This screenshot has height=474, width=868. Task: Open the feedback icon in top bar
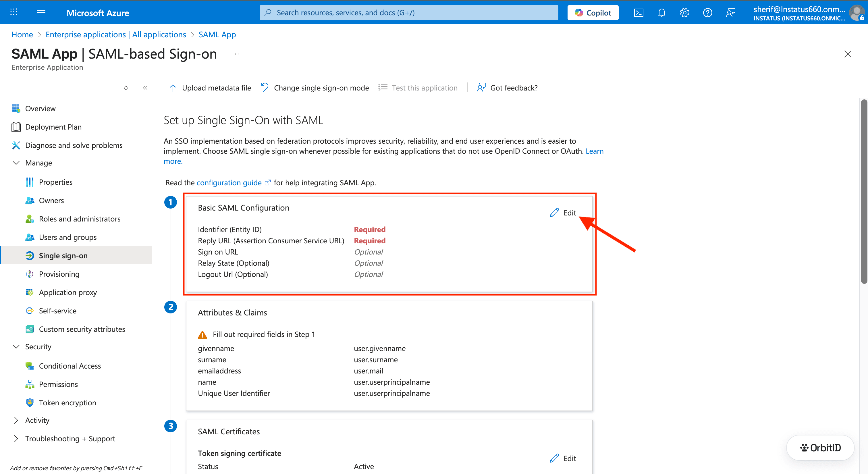(x=730, y=13)
